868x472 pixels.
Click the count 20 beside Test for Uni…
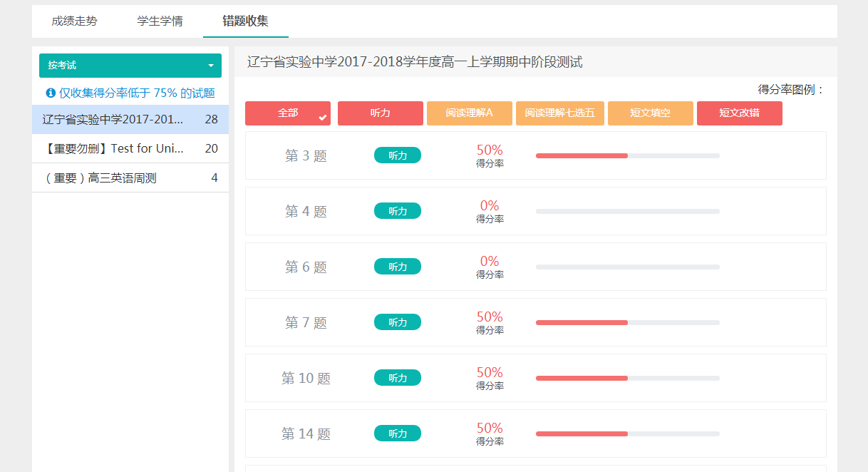pyautogui.click(x=212, y=148)
